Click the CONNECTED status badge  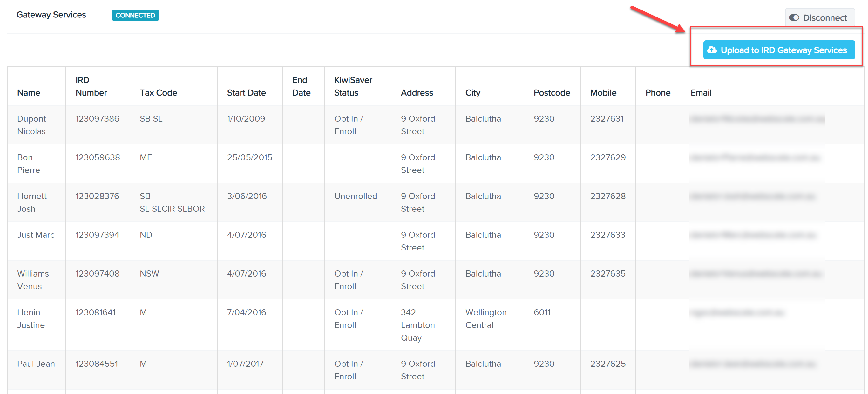click(135, 15)
